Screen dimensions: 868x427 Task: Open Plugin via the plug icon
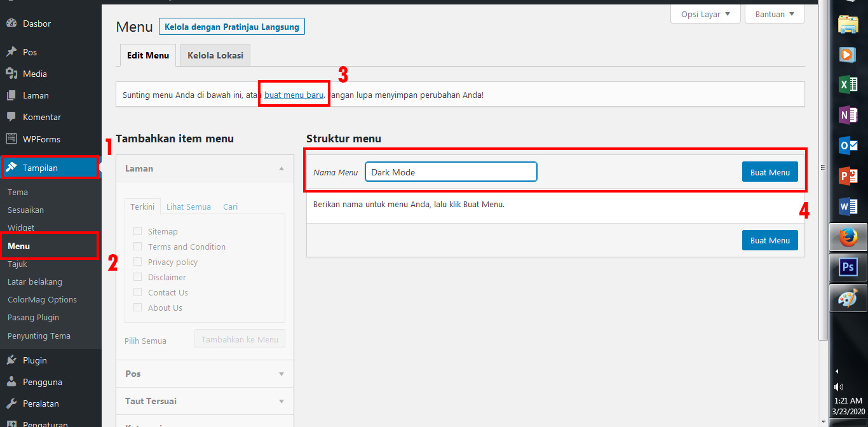tap(11, 360)
